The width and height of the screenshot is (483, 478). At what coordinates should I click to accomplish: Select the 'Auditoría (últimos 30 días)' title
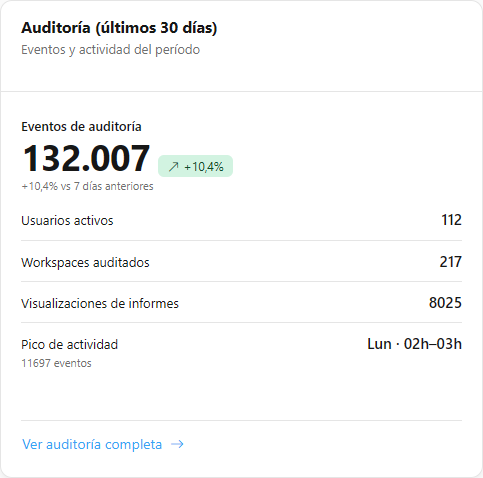[x=119, y=28]
